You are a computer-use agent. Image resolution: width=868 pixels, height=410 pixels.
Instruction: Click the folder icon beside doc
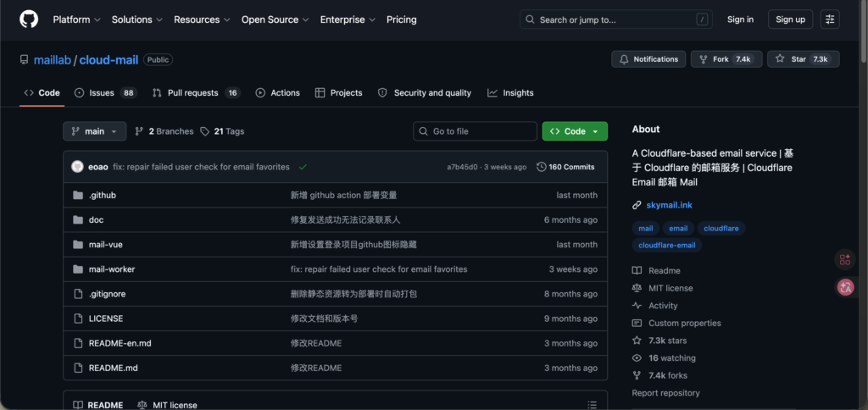tap(78, 219)
